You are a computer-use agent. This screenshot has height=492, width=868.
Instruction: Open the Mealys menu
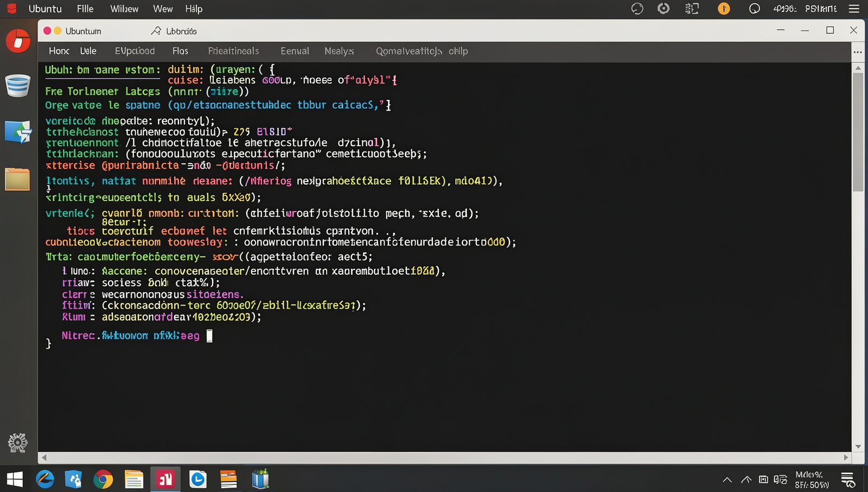(339, 51)
